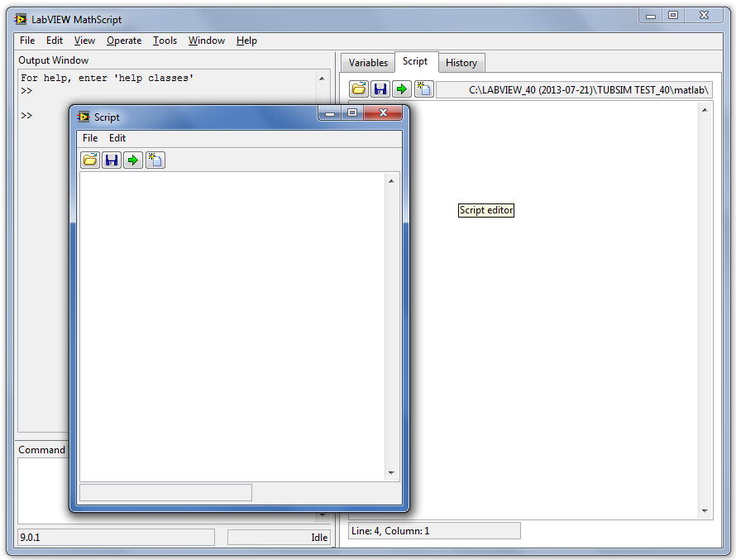Screen dimensions: 736x560
Task: Switch to the Variables tab
Action: click(368, 63)
